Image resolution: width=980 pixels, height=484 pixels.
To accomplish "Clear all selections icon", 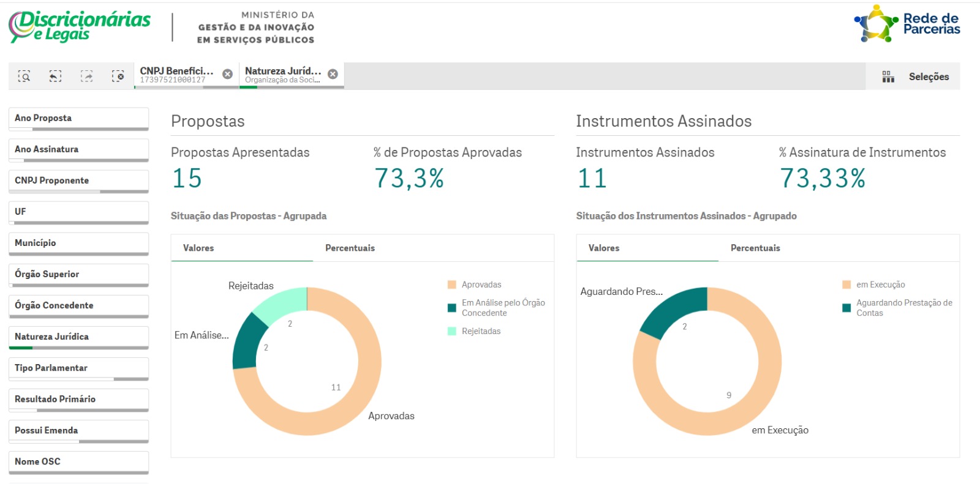I will [x=118, y=76].
